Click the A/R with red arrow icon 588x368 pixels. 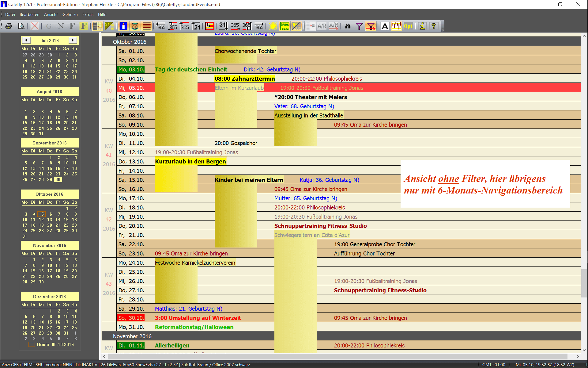[334, 26]
